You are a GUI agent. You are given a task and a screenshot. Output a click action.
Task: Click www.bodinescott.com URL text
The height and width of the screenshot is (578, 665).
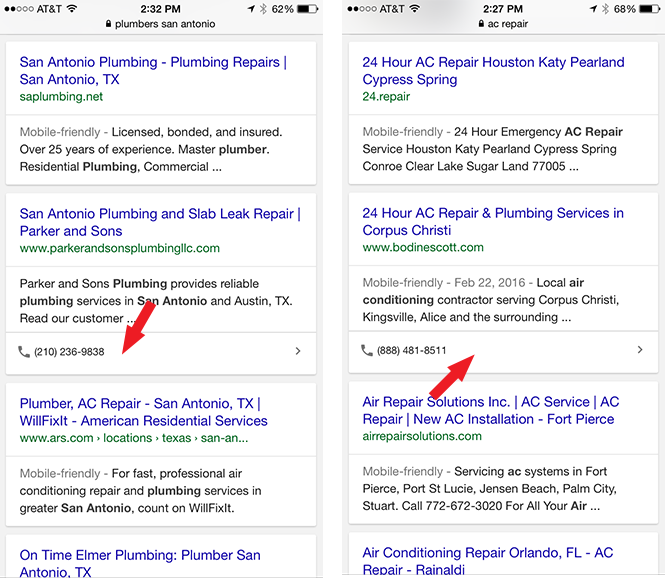(423, 247)
